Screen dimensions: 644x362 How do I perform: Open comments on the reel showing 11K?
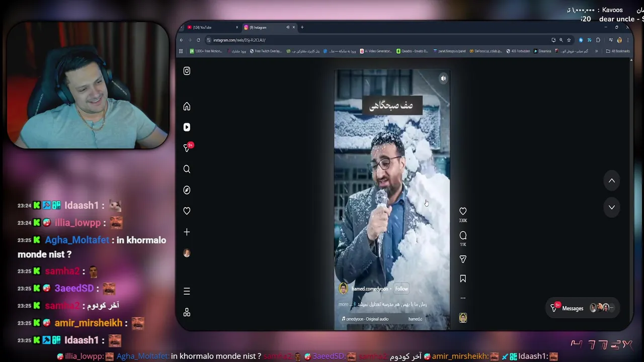click(x=463, y=235)
